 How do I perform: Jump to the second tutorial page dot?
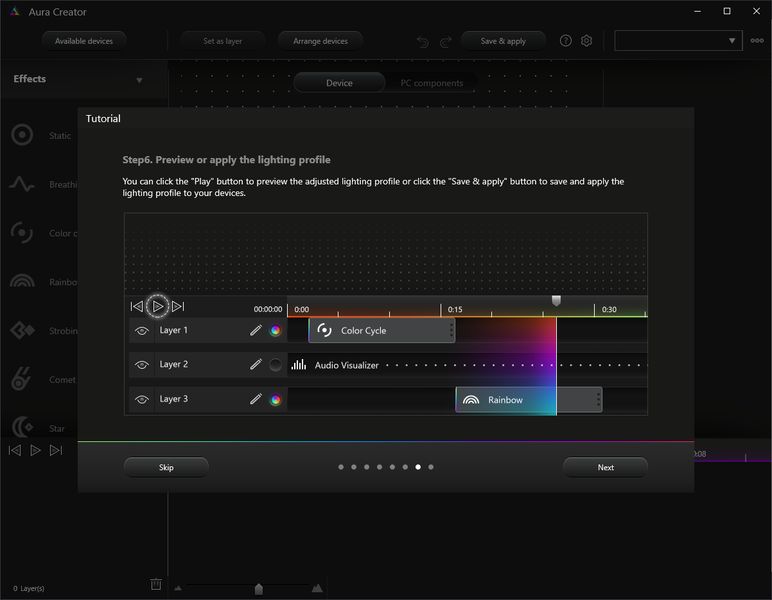[354, 467]
